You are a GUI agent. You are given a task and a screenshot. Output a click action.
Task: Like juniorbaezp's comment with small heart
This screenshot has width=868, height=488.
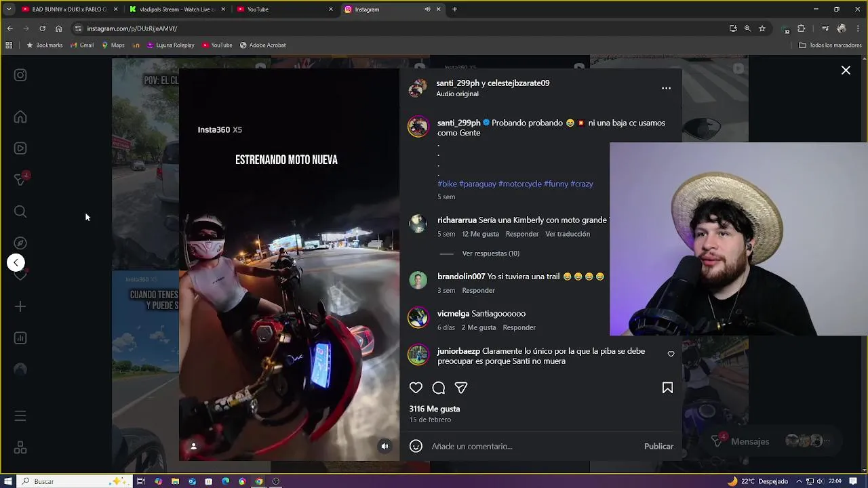[x=671, y=354]
